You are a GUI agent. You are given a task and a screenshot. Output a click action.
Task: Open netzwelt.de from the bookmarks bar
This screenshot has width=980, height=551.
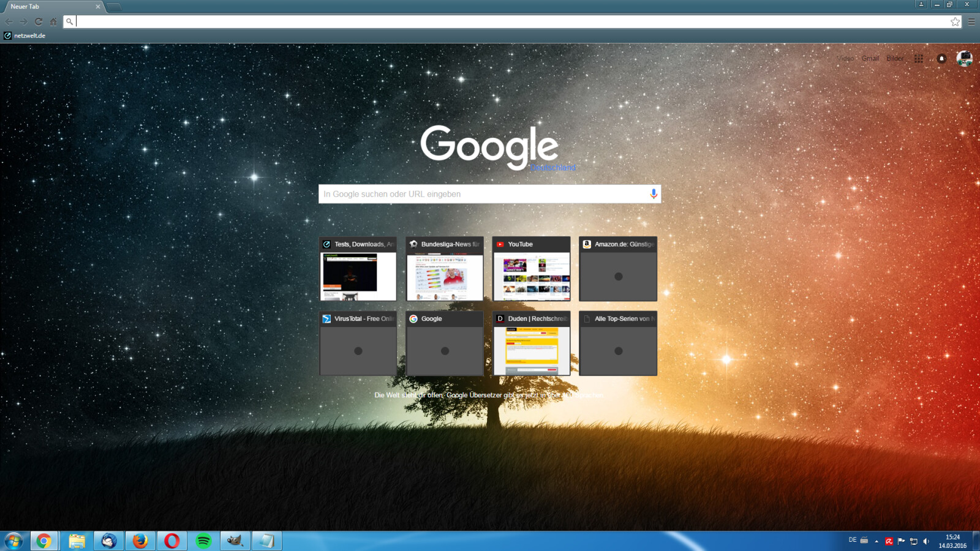[x=28, y=36]
